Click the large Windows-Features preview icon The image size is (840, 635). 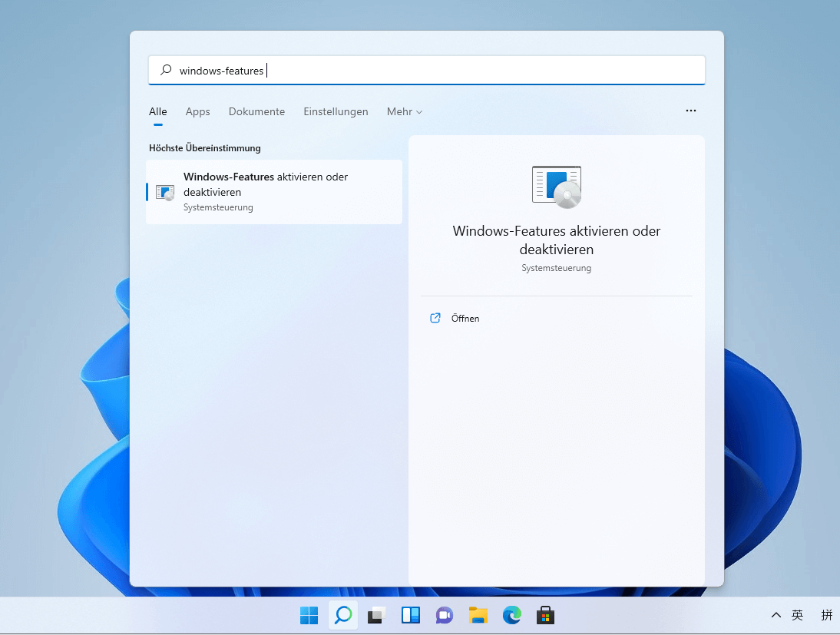point(557,187)
